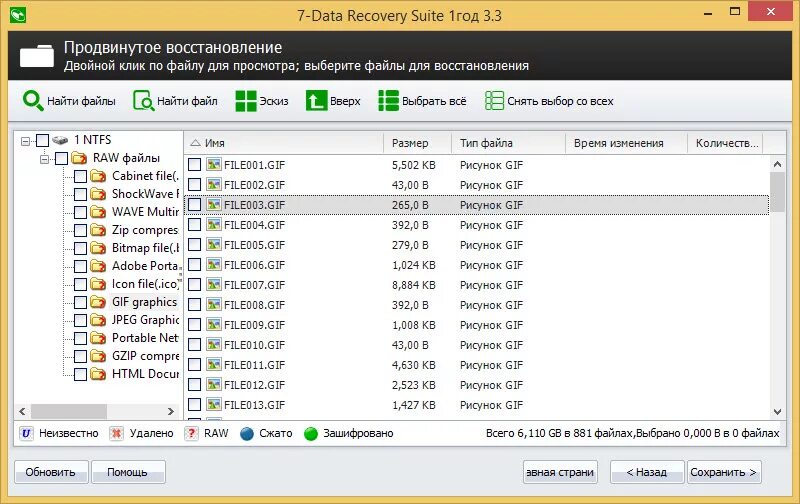Click the drive icon next to 1 NTFS

coord(60,140)
